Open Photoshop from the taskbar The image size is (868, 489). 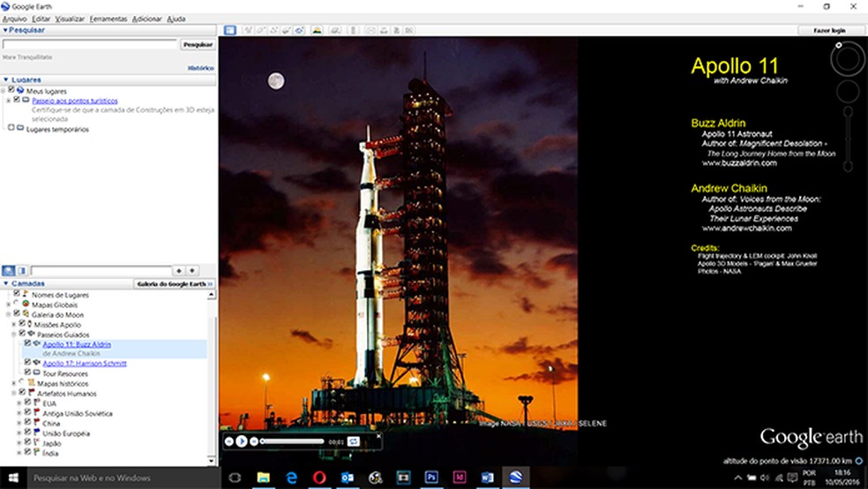click(x=431, y=478)
